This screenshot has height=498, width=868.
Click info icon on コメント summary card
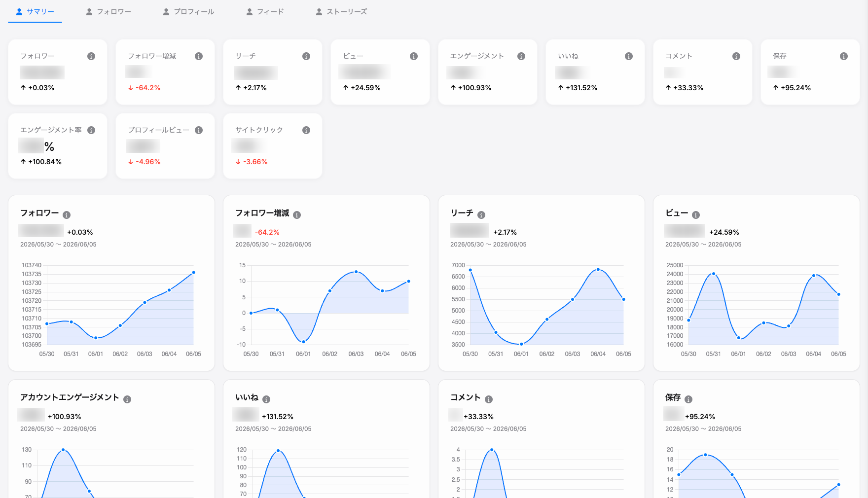(736, 56)
